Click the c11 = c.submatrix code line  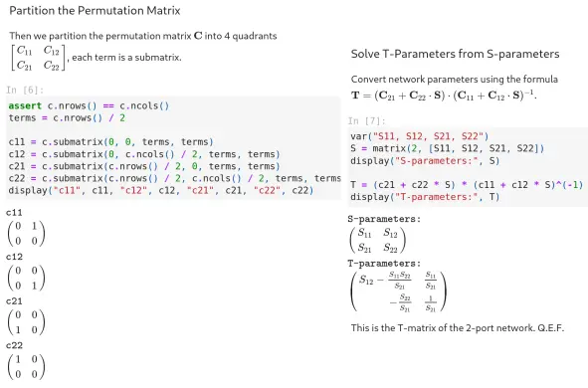point(111,142)
